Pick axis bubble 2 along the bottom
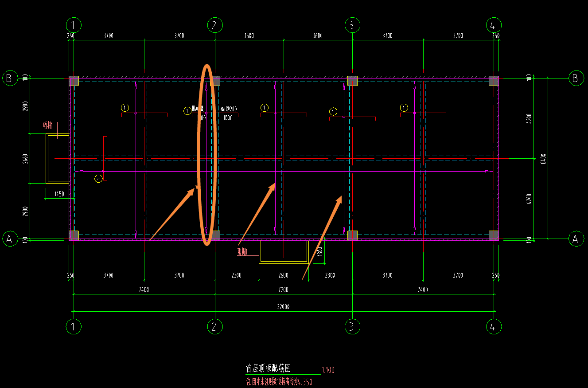Image resolution: width=588 pixels, height=388 pixels. (215, 327)
